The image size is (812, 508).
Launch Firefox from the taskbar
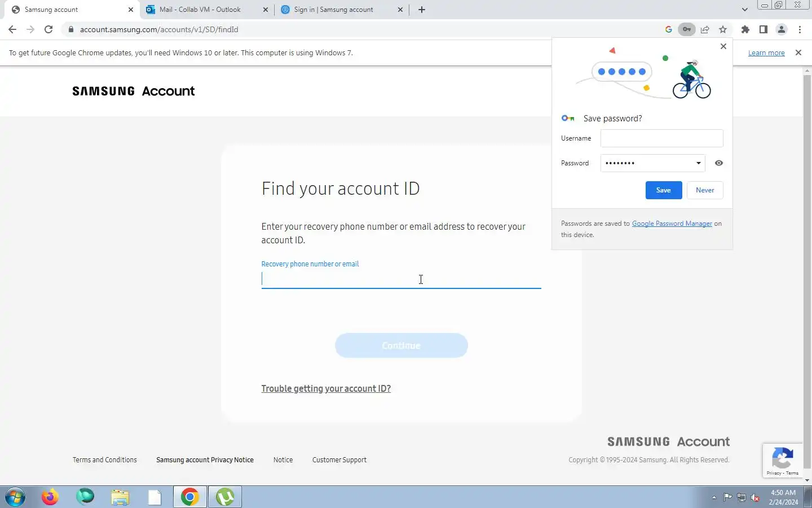(50, 497)
